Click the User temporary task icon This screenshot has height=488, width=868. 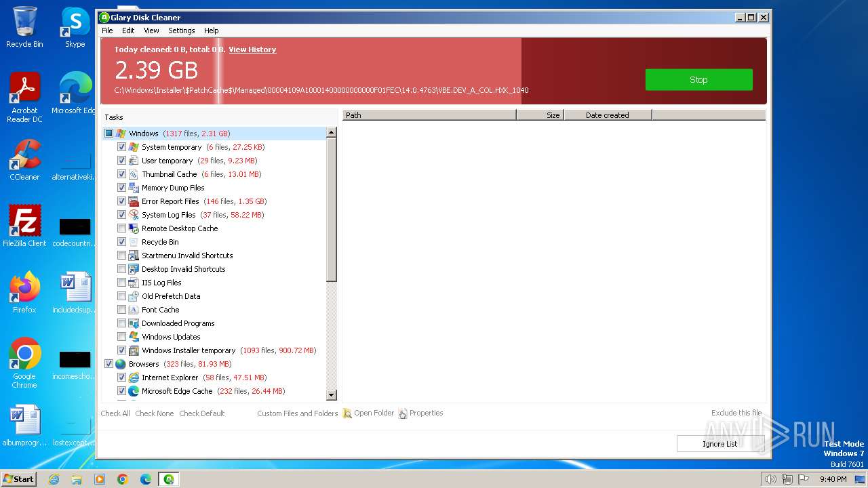134,161
